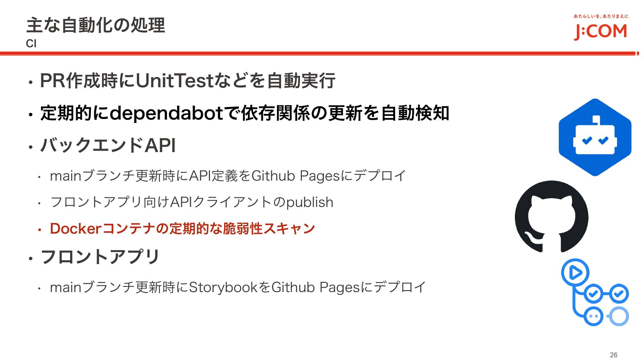
Task: Click the CI subtitle text
Action: [31, 44]
